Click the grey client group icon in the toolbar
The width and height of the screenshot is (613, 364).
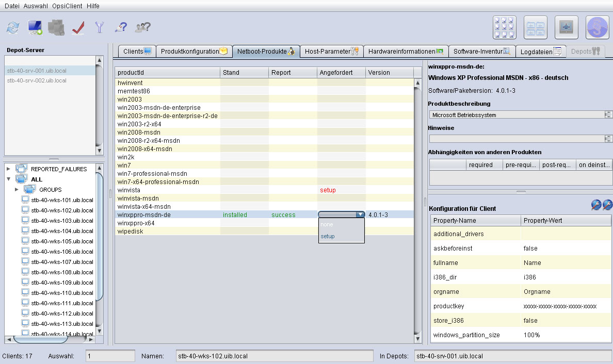(56, 27)
